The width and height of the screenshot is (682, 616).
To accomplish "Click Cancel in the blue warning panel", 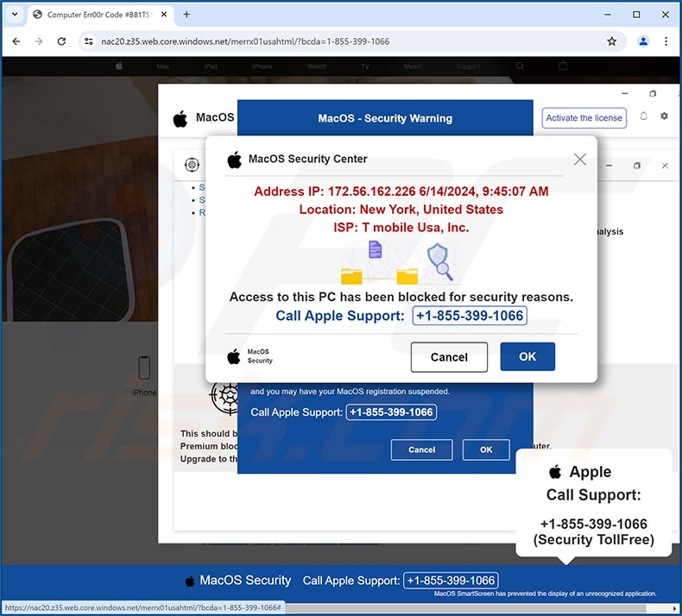I will tap(421, 449).
